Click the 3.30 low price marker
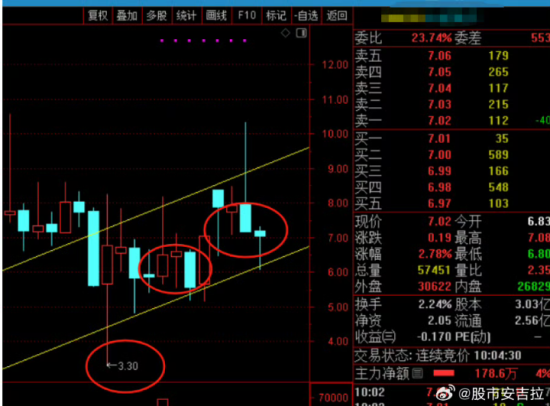The height and width of the screenshot is (406, 550). pyautogui.click(x=123, y=366)
